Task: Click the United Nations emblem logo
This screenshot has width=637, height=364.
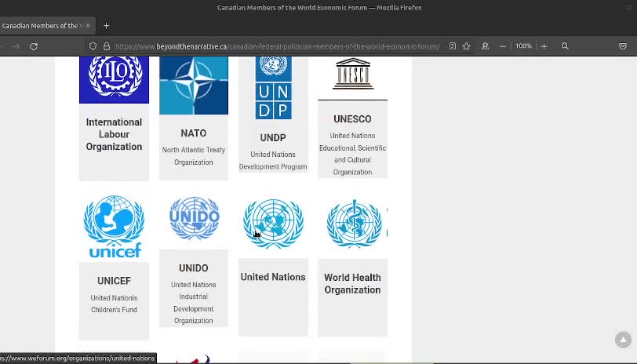Action: click(x=273, y=223)
